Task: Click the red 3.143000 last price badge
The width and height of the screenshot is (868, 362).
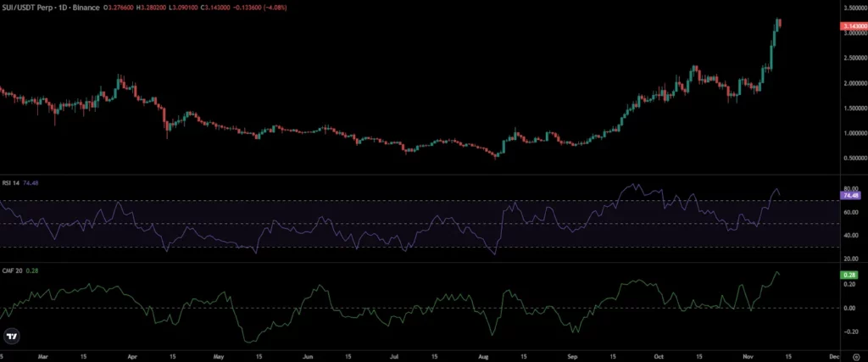Action: tap(854, 26)
